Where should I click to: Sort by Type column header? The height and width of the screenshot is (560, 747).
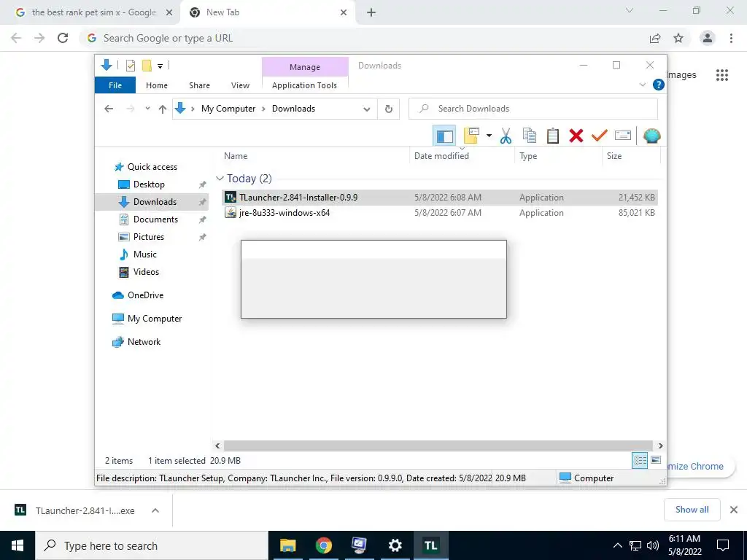[x=528, y=156]
